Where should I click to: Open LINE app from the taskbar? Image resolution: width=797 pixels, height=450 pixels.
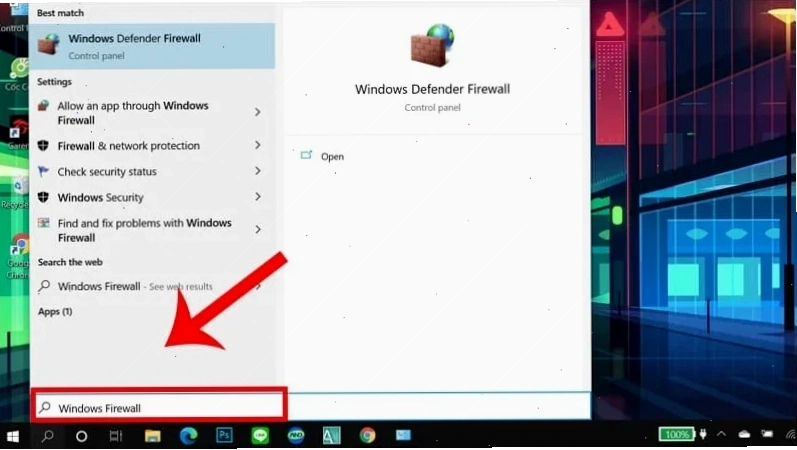pyautogui.click(x=260, y=435)
